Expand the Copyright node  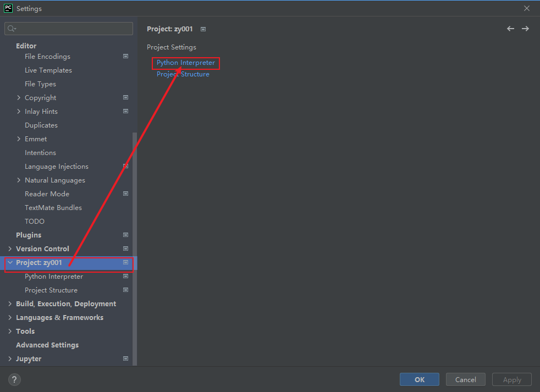coord(19,97)
